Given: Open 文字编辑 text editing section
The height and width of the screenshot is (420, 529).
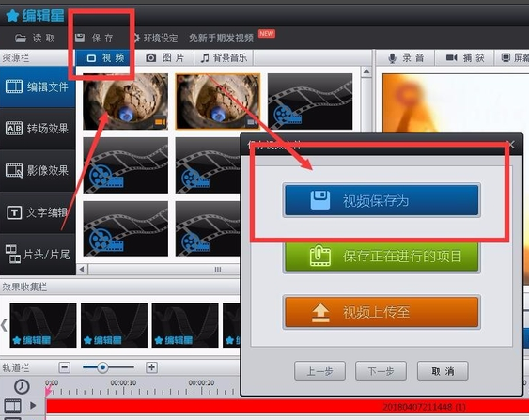Looking at the screenshot, I should tap(37, 212).
